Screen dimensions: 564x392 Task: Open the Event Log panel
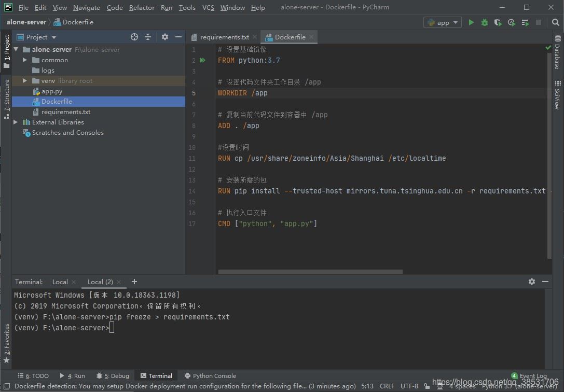529,376
